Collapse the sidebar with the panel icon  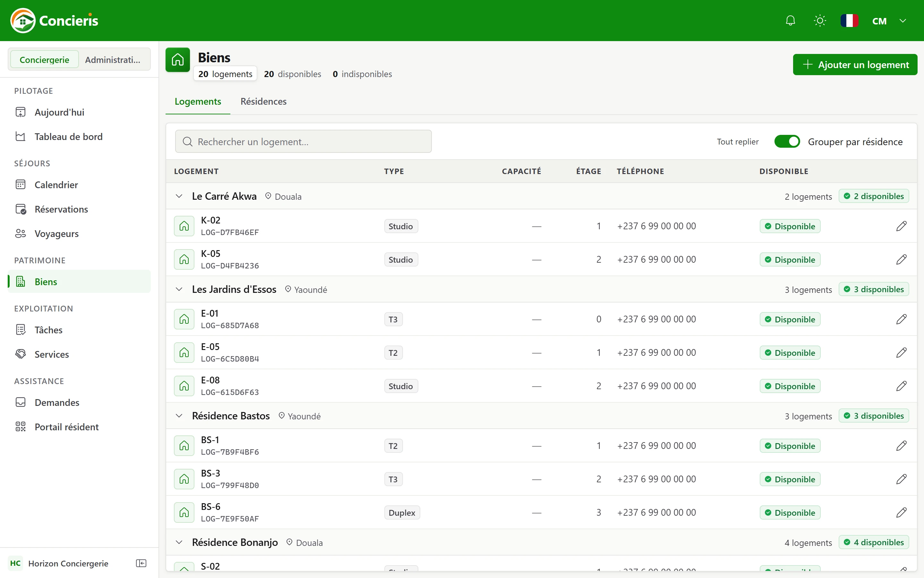coord(141,563)
